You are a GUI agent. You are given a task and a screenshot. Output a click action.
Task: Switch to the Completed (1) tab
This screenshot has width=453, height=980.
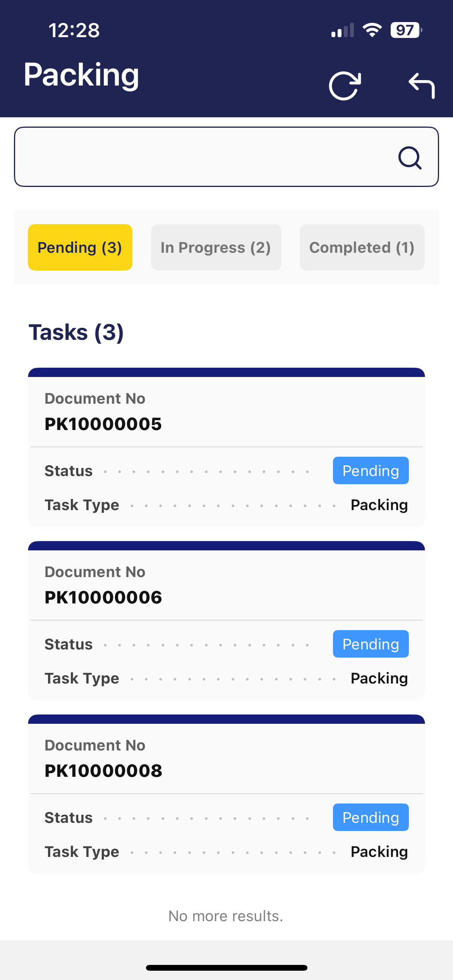coord(362,247)
